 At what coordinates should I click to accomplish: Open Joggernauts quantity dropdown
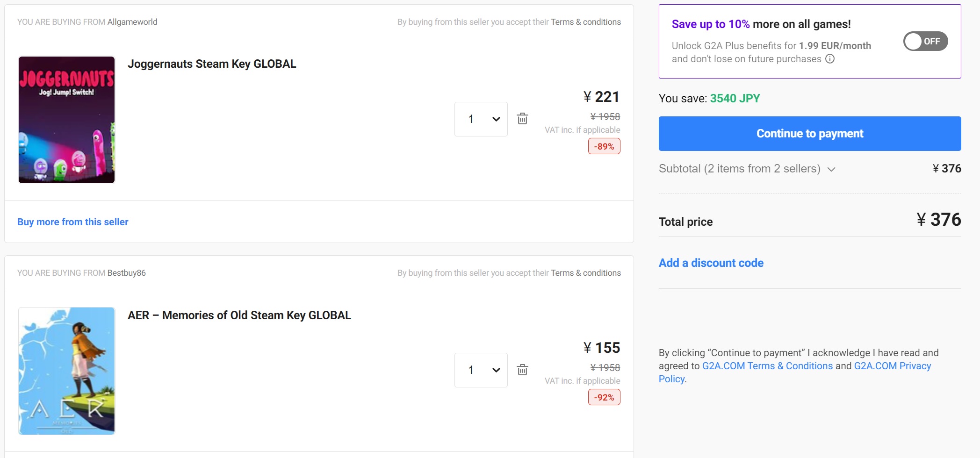(x=481, y=119)
